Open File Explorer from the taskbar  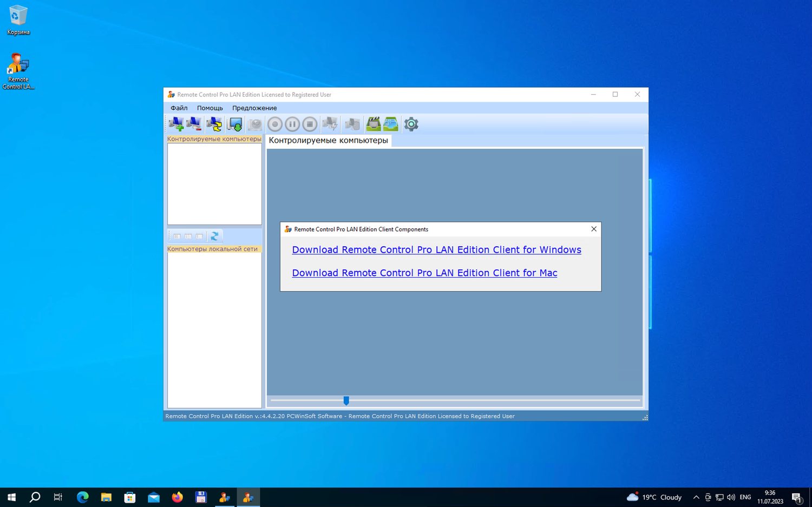106,497
